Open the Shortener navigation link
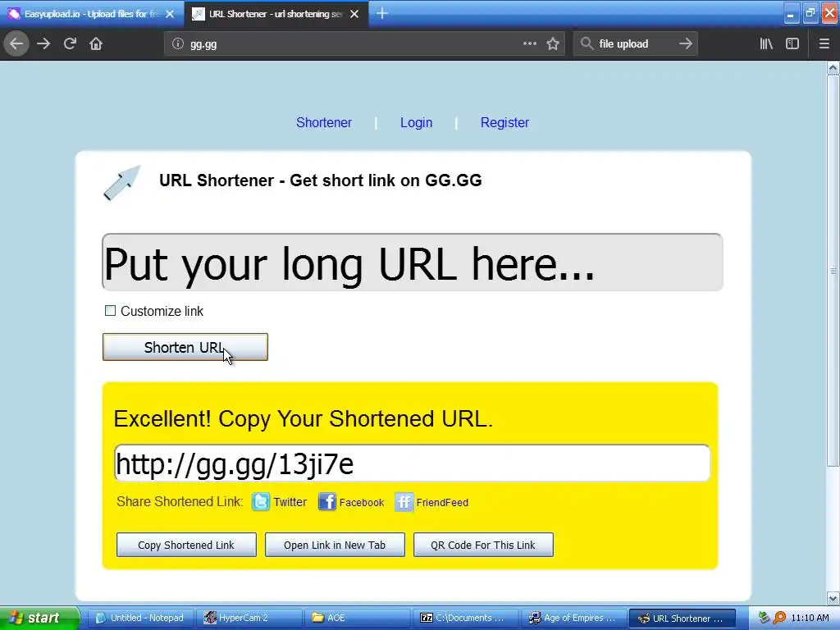The height and width of the screenshot is (630, 840). (x=323, y=123)
